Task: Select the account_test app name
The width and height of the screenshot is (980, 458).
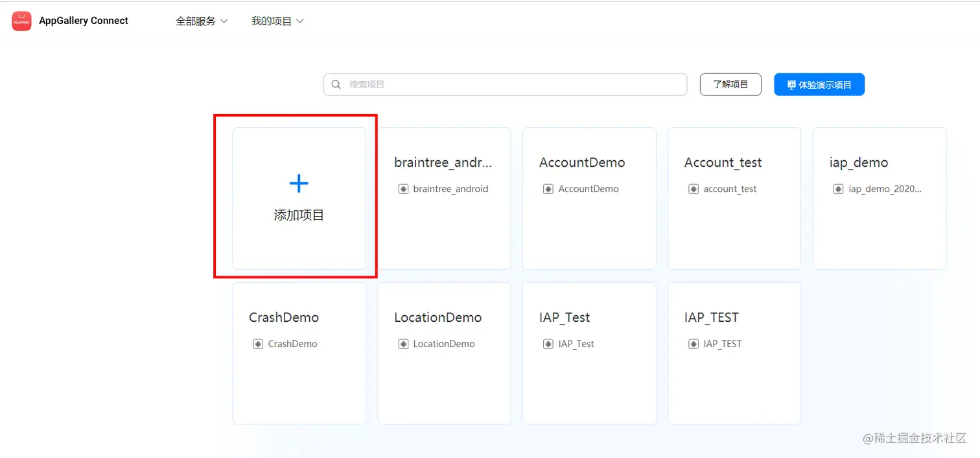Action: [730, 189]
